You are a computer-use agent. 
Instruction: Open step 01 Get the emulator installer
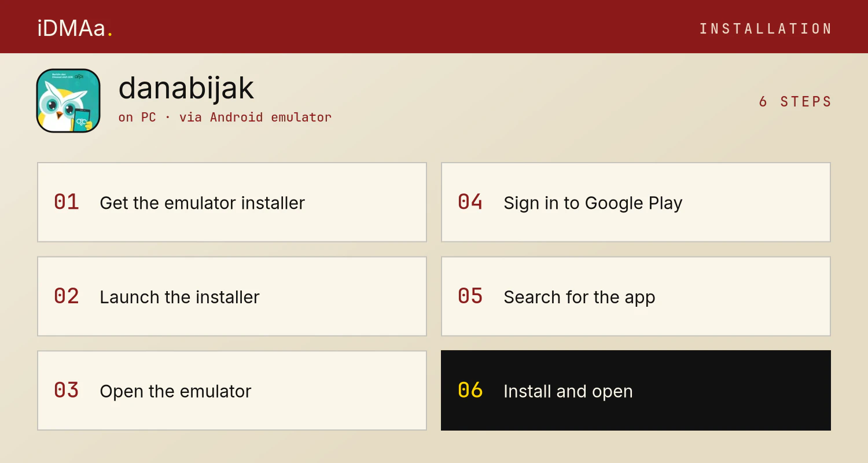(232, 202)
